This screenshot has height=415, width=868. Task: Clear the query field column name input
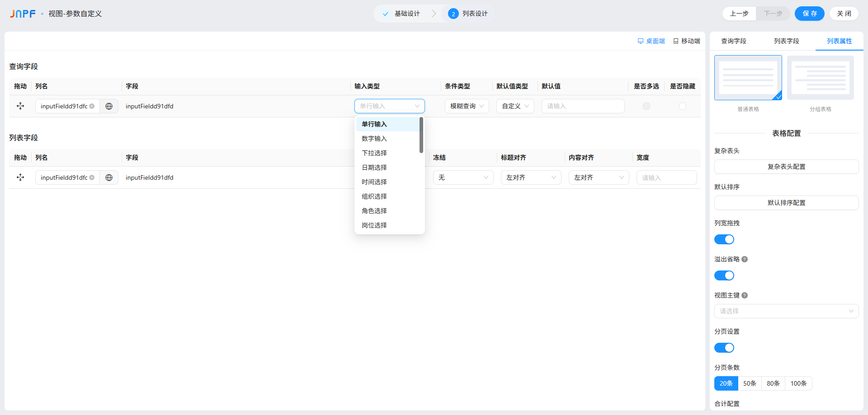point(92,106)
